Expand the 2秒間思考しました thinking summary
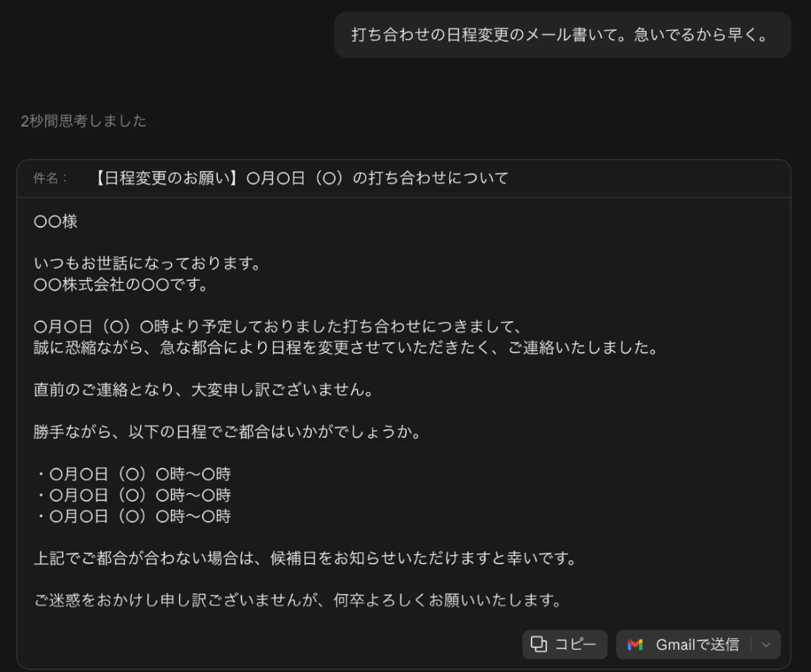Screen dimensions: 811x672 pos(83,121)
